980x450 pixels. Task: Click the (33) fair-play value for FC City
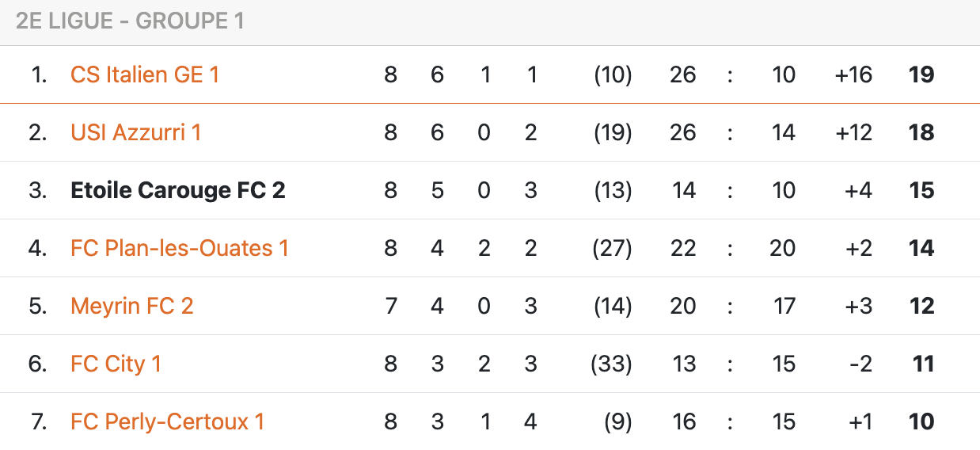611,364
